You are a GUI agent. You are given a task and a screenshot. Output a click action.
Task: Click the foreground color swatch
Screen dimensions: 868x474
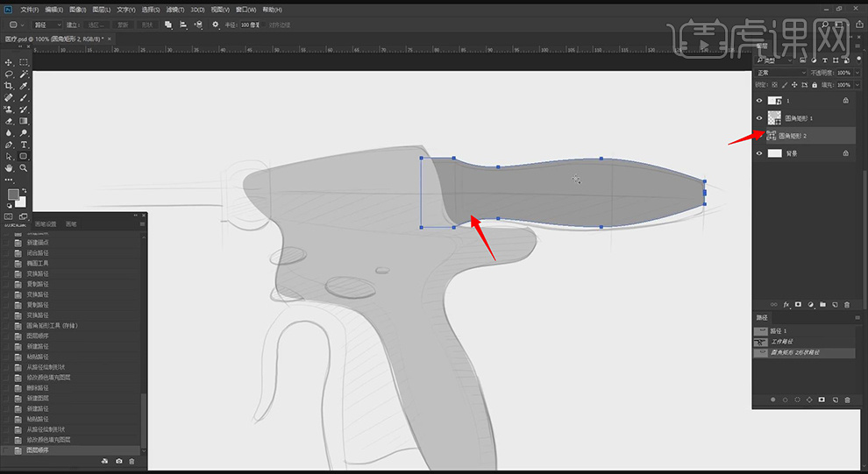[13, 195]
